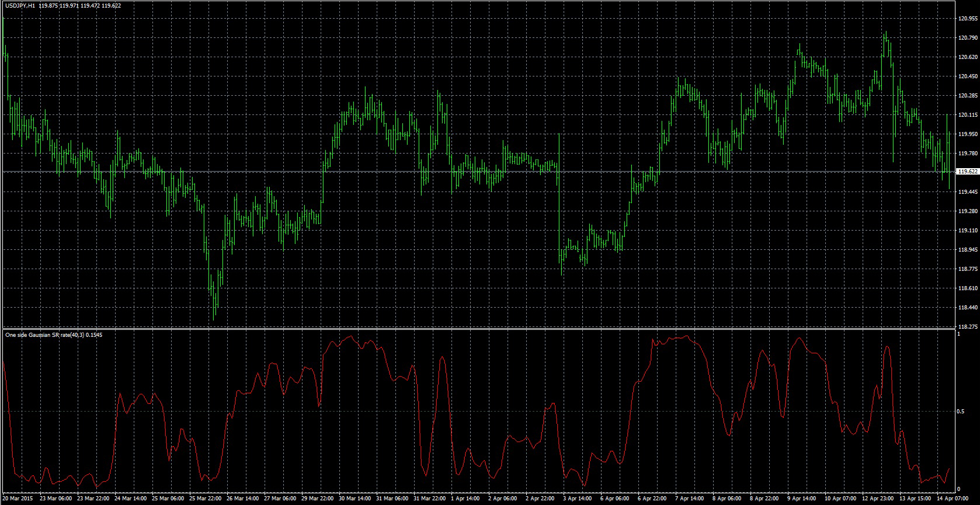
Task: Click the 118.610 price scale label
Action: pos(968,288)
